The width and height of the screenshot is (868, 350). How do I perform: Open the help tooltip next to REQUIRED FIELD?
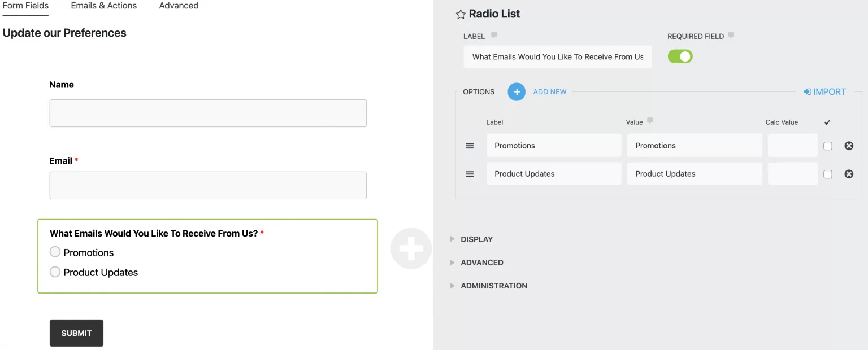[x=731, y=36]
